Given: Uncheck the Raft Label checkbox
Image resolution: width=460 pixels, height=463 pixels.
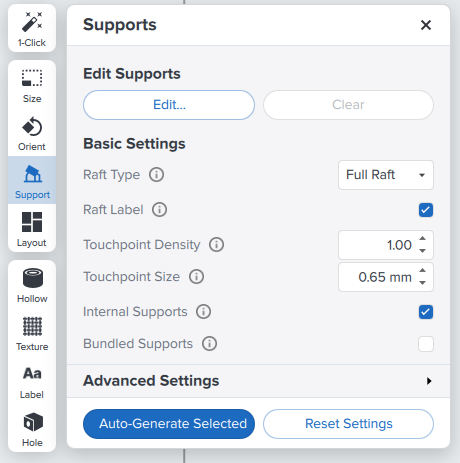Looking at the screenshot, I should coord(426,210).
